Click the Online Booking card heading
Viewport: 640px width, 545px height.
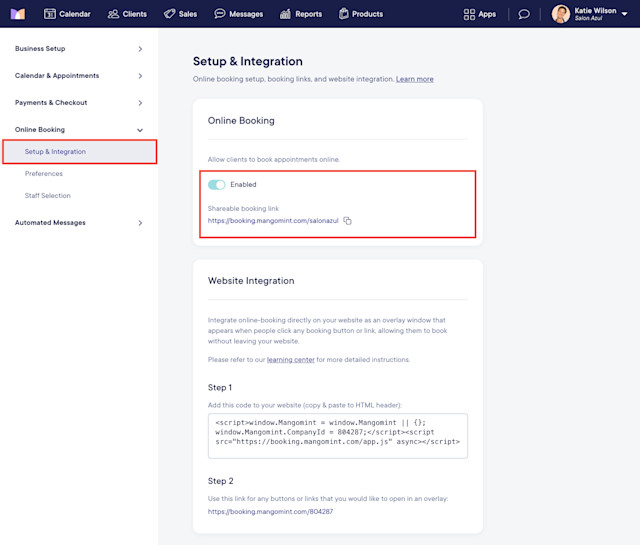[241, 121]
